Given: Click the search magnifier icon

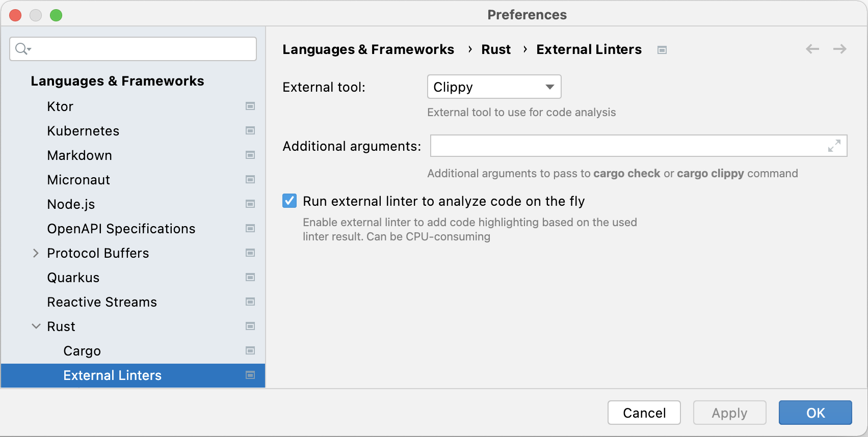Looking at the screenshot, I should click(22, 49).
